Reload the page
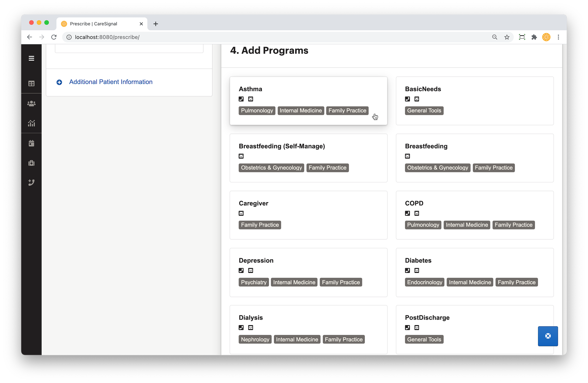Image resolution: width=588 pixels, height=383 pixels. 54,37
